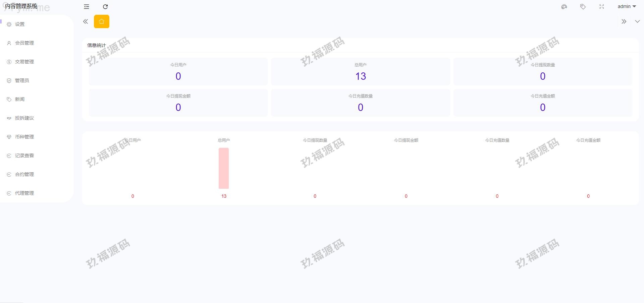644x303 pixels.
Task: Go to 投拆建议 in sidebar
Action: click(x=24, y=118)
